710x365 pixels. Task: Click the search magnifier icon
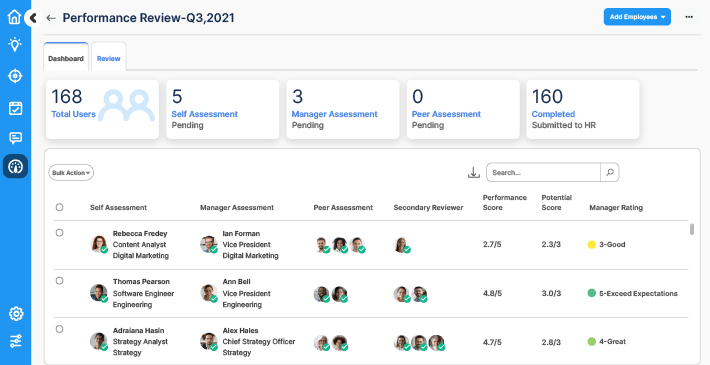click(609, 173)
